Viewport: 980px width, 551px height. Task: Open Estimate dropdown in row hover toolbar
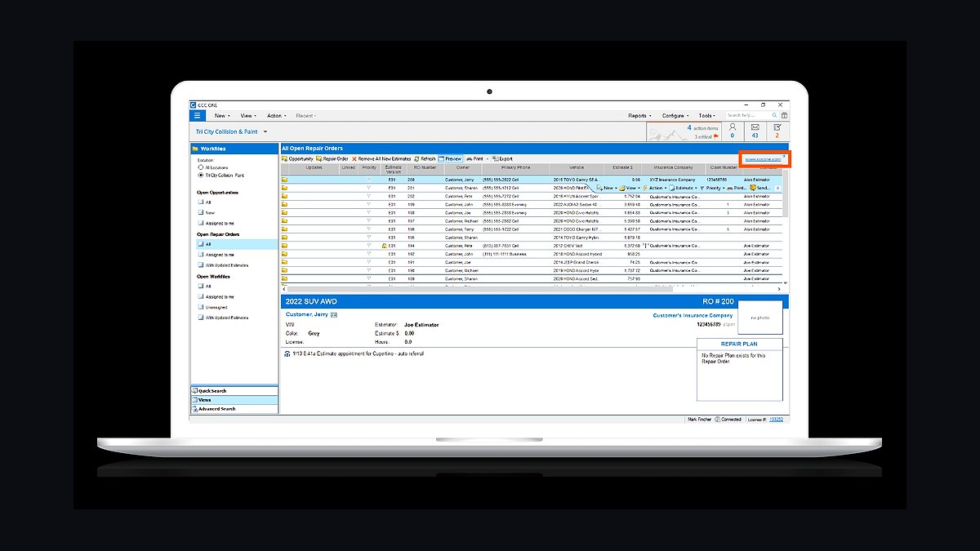tap(684, 188)
